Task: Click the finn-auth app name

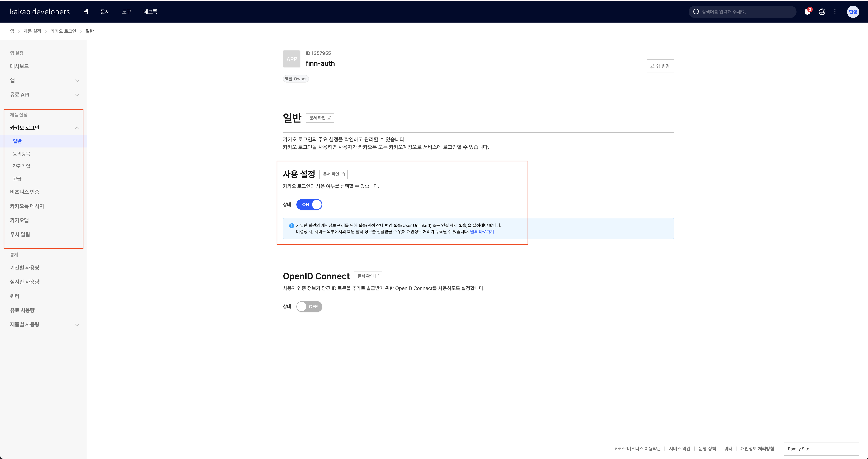Action: coord(320,63)
